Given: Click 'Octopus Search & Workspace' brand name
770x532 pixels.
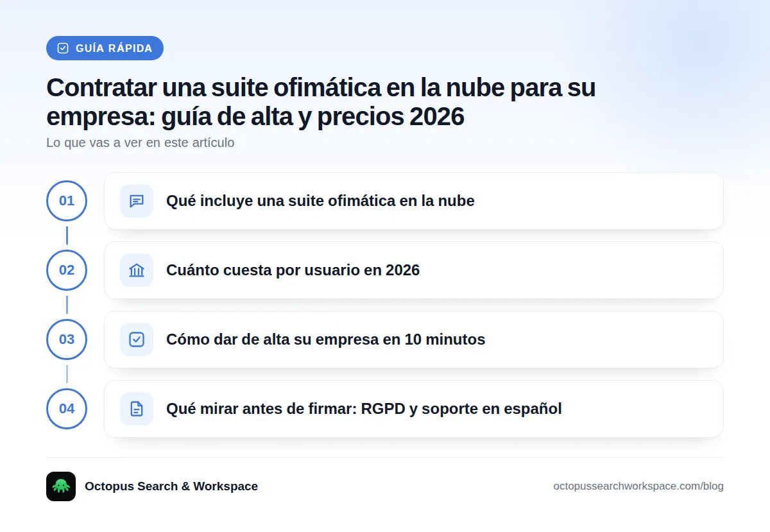Looking at the screenshot, I should tap(171, 486).
